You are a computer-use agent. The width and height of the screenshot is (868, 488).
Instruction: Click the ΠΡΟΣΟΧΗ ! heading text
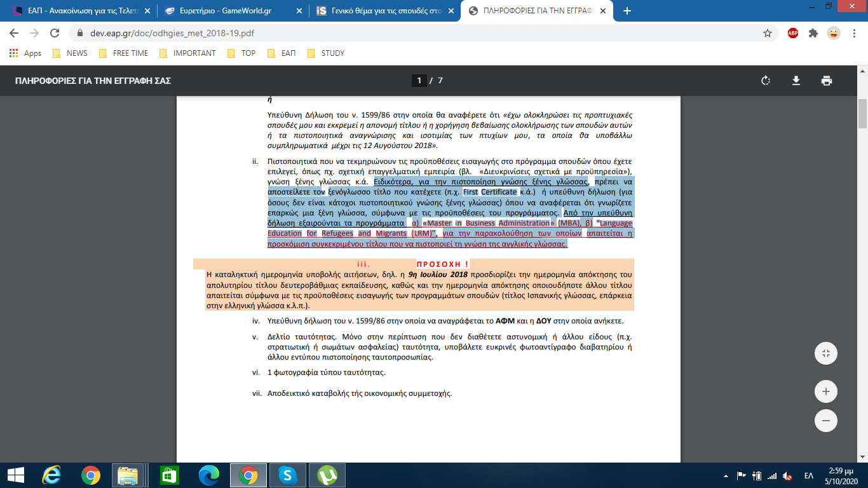pyautogui.click(x=442, y=264)
